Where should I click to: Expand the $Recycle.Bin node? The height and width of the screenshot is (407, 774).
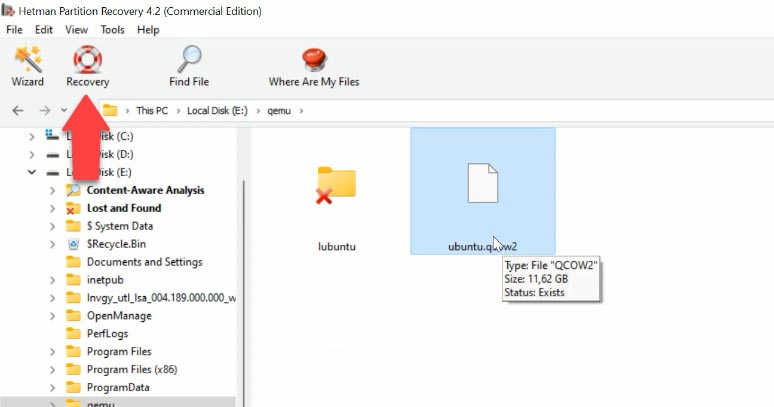(52, 244)
